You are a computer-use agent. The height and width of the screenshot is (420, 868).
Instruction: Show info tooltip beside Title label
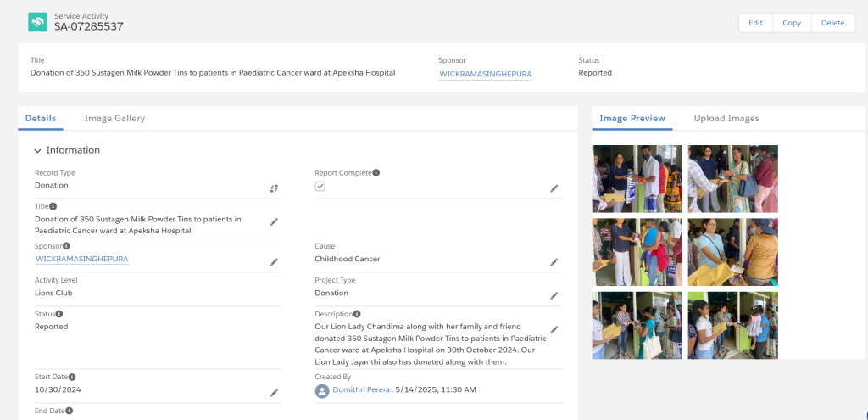click(53, 206)
